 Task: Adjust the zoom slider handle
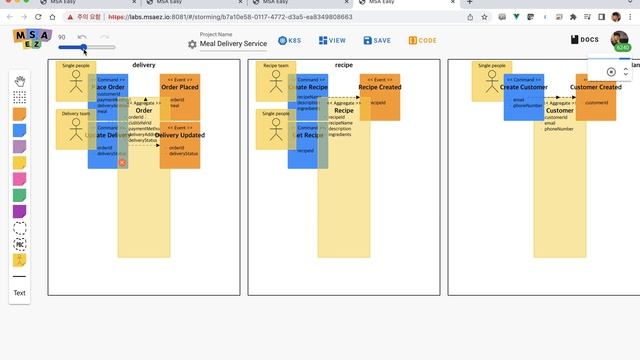[x=84, y=47]
